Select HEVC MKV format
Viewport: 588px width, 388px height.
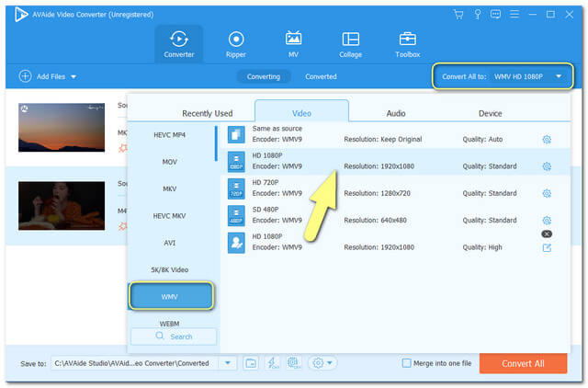pyautogui.click(x=169, y=216)
